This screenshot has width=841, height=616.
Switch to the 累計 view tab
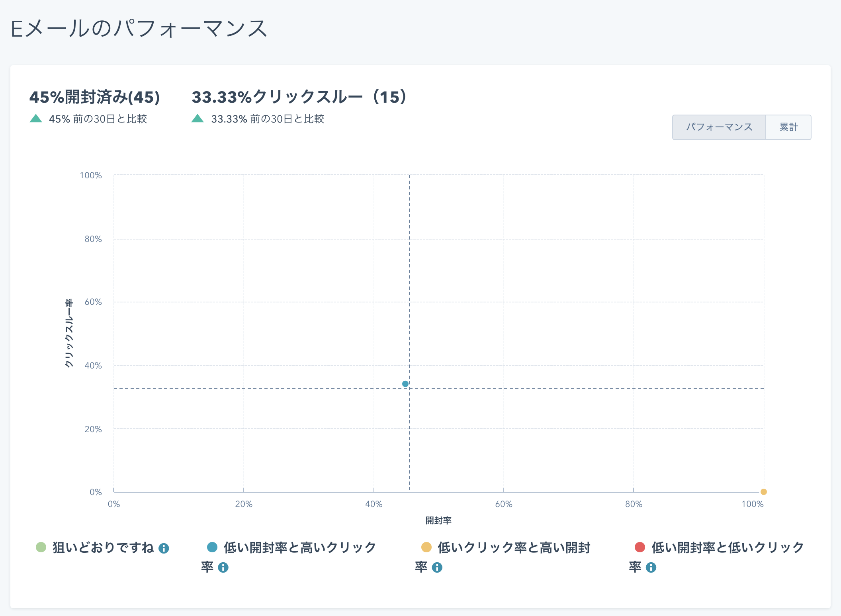point(788,127)
